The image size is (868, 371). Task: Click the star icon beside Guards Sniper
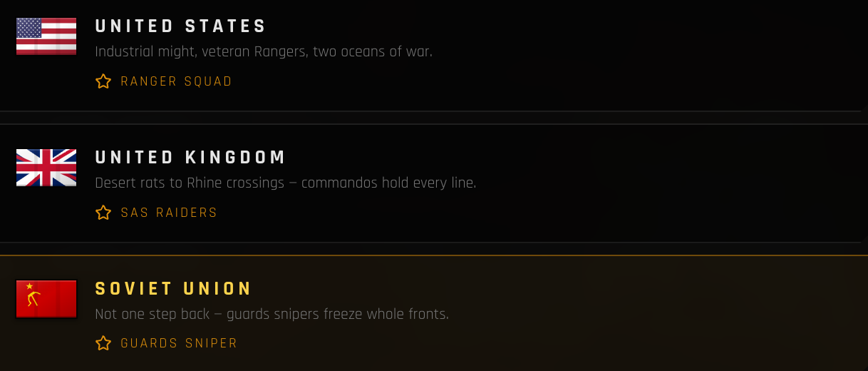coord(103,343)
